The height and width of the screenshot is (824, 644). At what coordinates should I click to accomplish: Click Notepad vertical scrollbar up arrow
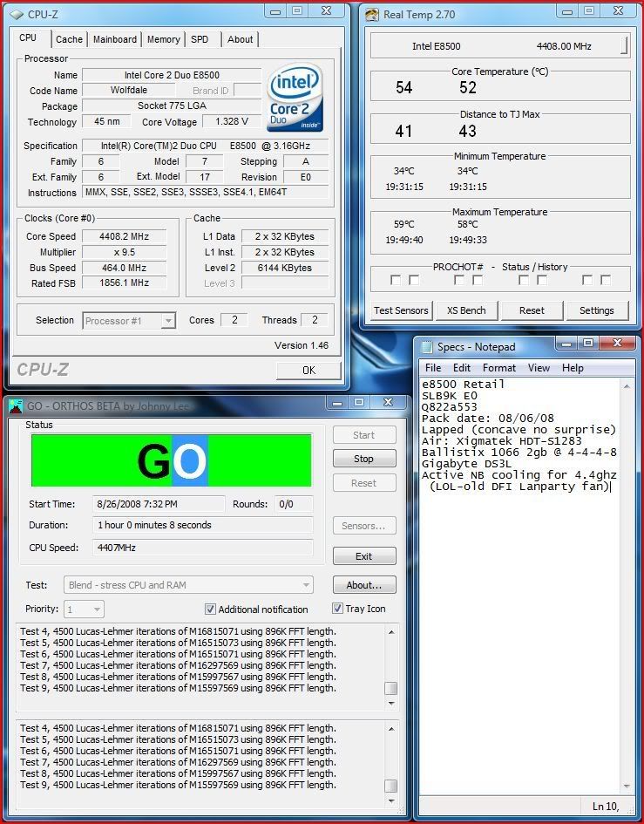[x=627, y=386]
